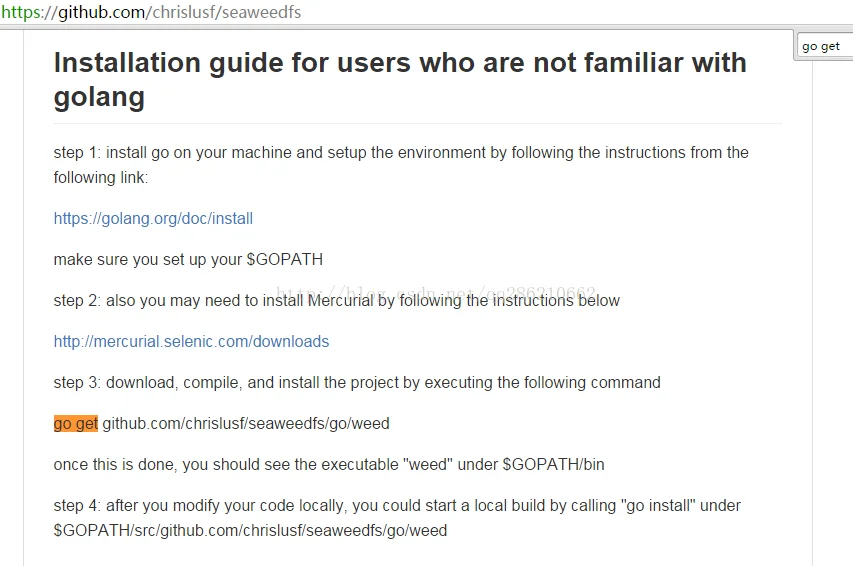Click "seaweedfs" in the address bar URL
853x566 pixels.
(x=261, y=12)
